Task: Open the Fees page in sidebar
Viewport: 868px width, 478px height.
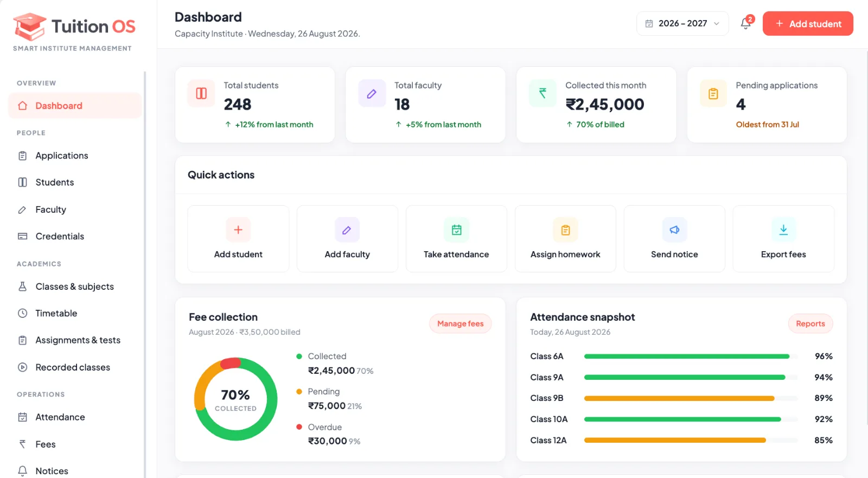Action: [75, 444]
